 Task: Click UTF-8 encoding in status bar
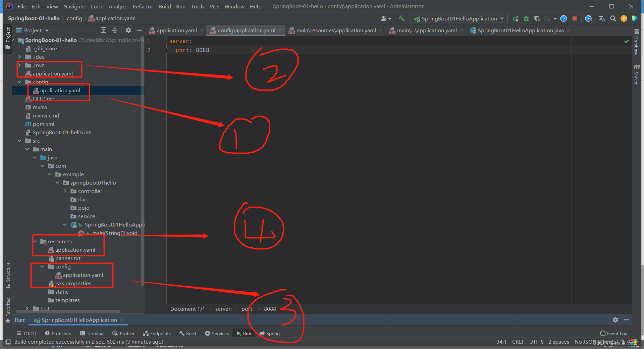coord(536,342)
